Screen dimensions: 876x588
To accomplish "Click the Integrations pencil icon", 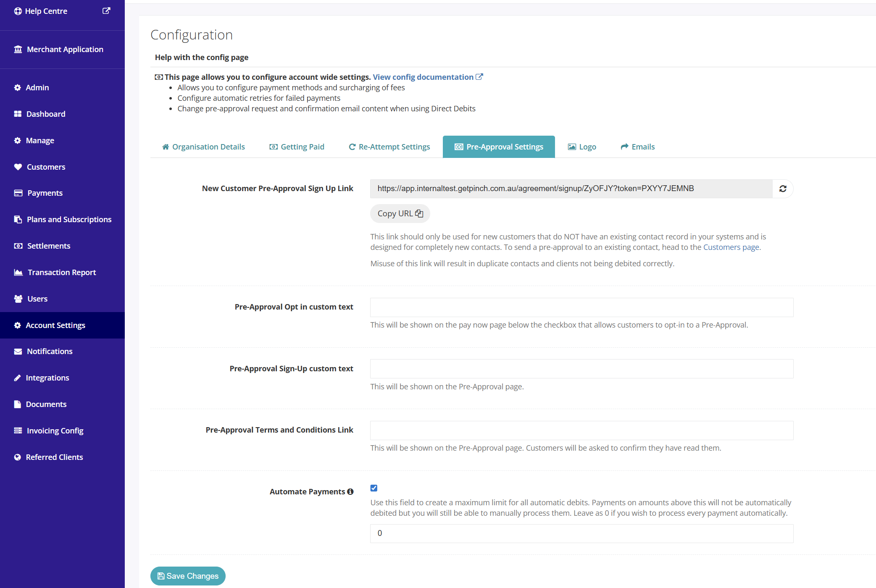I will point(17,378).
